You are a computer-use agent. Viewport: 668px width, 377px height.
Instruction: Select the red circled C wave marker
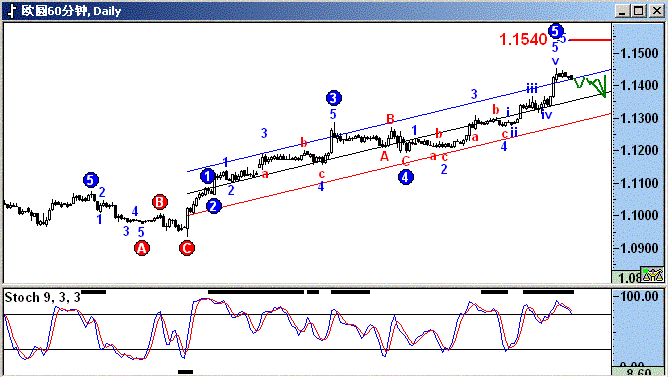pos(187,248)
